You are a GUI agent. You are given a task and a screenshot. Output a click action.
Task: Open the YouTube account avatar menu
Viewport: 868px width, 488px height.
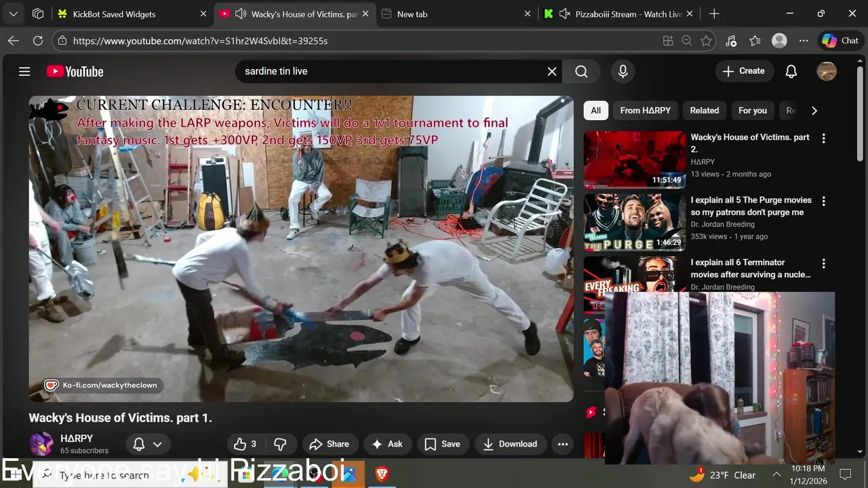827,71
